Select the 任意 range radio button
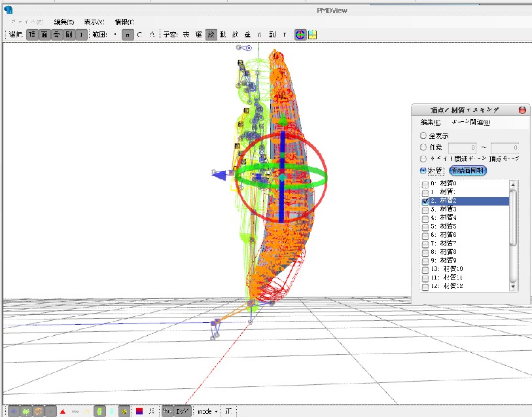The image size is (532, 417). [423, 147]
